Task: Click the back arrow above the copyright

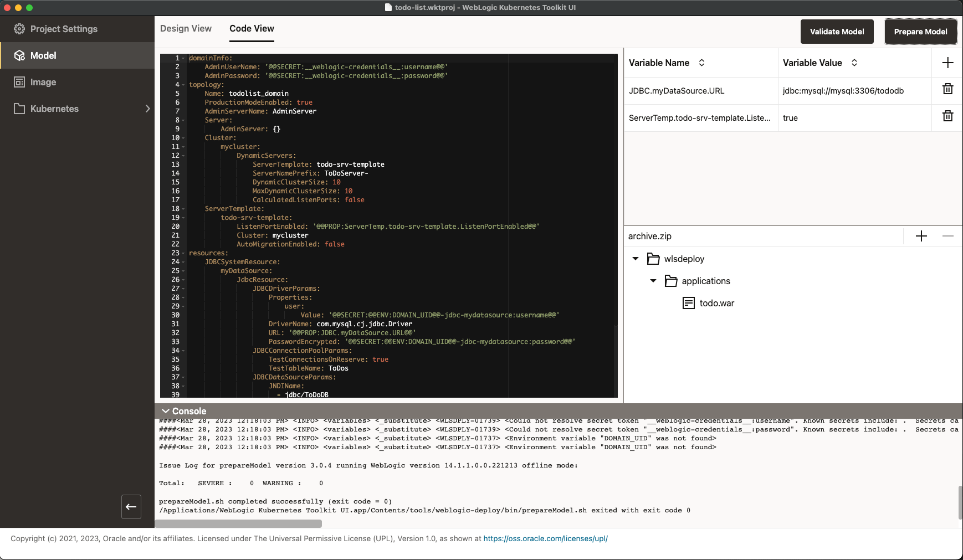Action: (x=131, y=507)
